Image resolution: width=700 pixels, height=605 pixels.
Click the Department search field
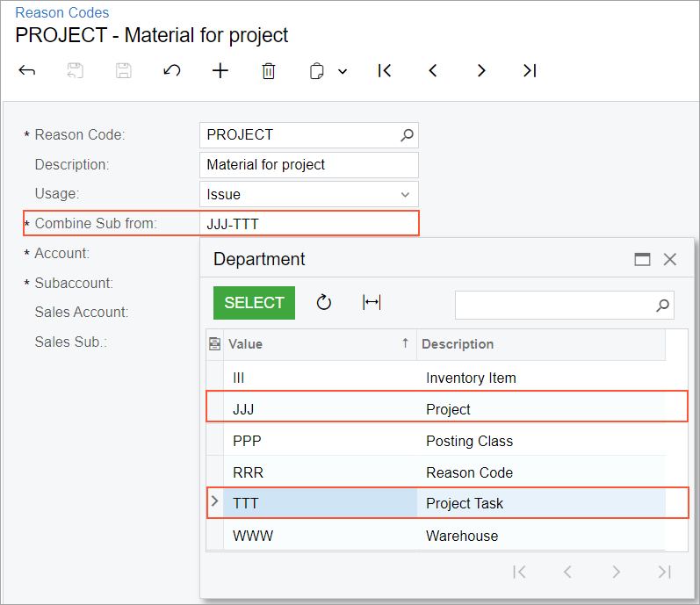555,305
